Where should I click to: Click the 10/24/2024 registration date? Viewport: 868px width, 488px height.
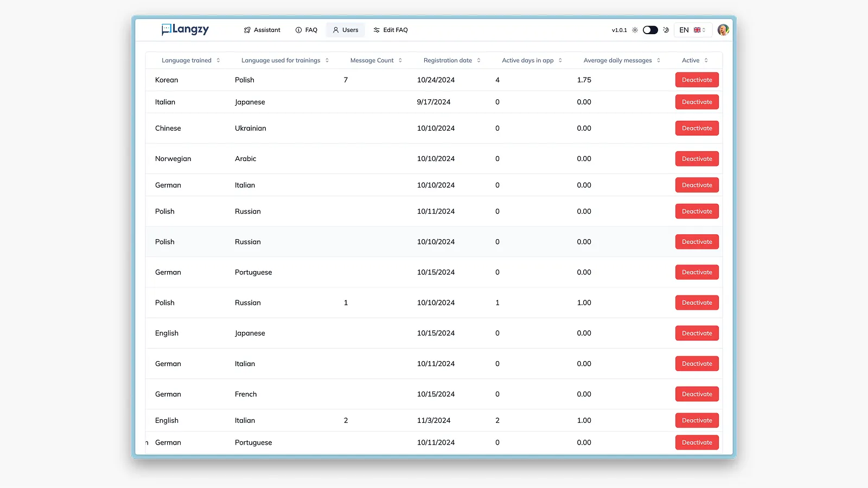pyautogui.click(x=436, y=80)
